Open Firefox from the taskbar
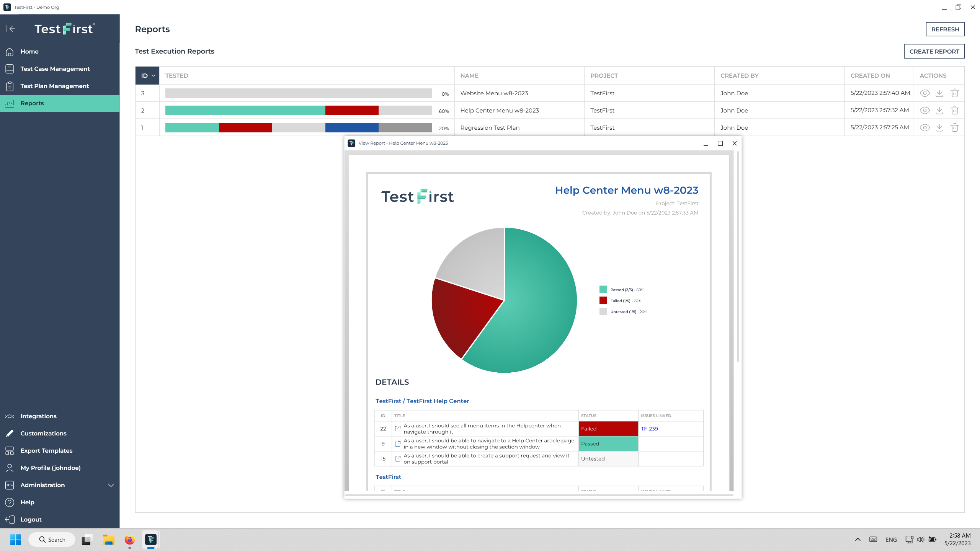 tap(129, 540)
